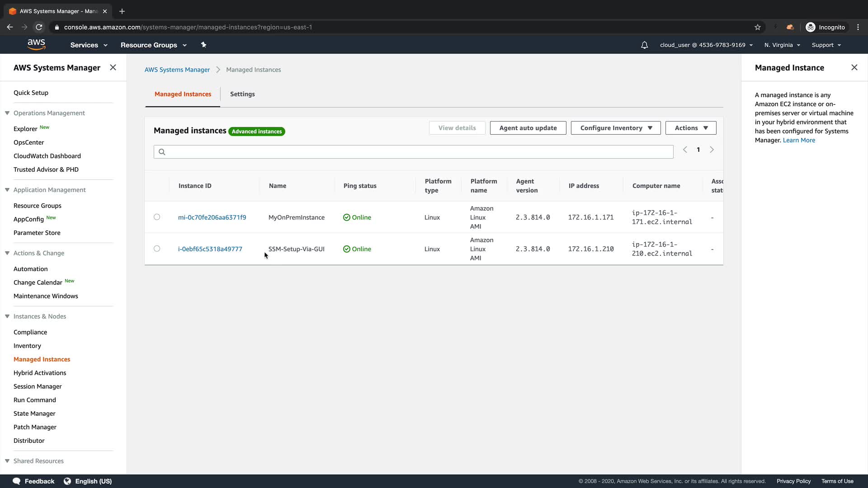The width and height of the screenshot is (868, 488).
Task: Collapse the Operations Management section
Action: [7, 113]
